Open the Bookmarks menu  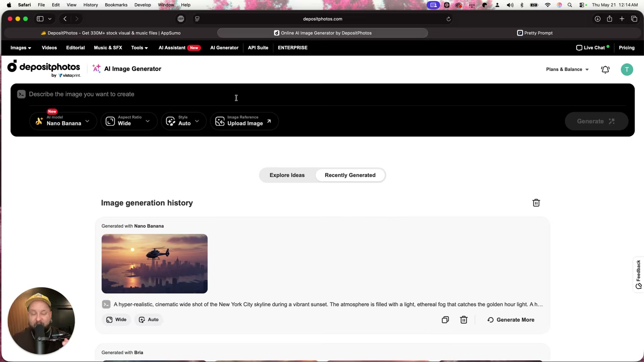point(116,5)
